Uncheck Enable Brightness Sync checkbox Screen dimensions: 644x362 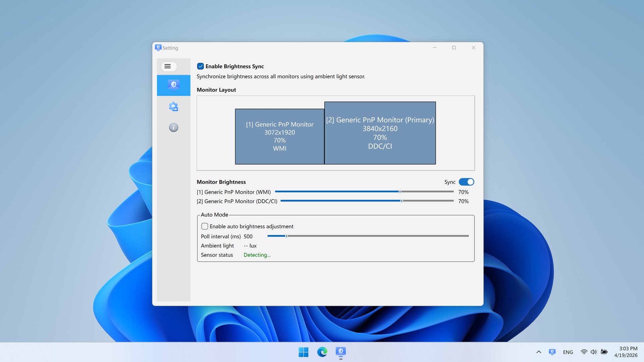pyautogui.click(x=201, y=66)
